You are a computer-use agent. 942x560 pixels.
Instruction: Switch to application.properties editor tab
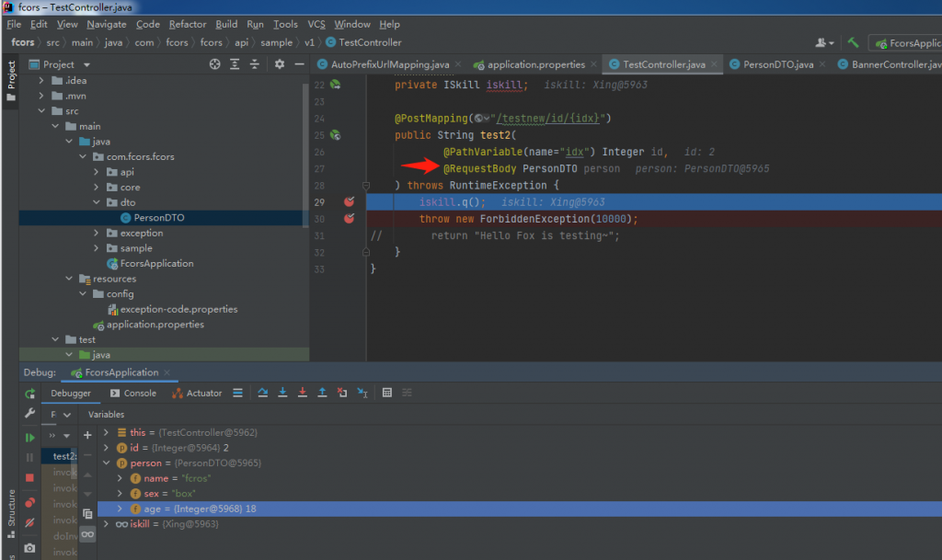[535, 64]
